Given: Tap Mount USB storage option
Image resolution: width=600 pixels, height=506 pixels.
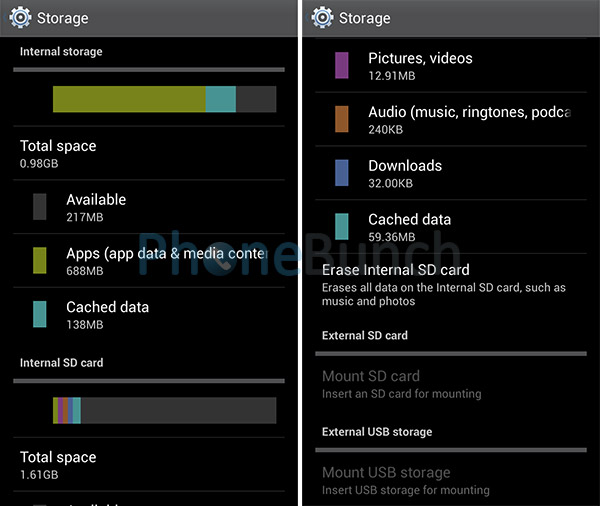Looking at the screenshot, I should coord(451,481).
